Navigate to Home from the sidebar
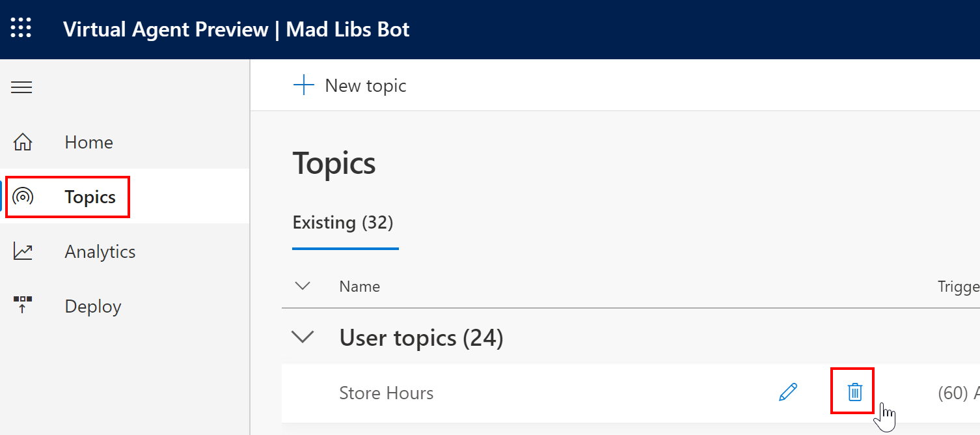This screenshot has width=980, height=435. pos(88,142)
